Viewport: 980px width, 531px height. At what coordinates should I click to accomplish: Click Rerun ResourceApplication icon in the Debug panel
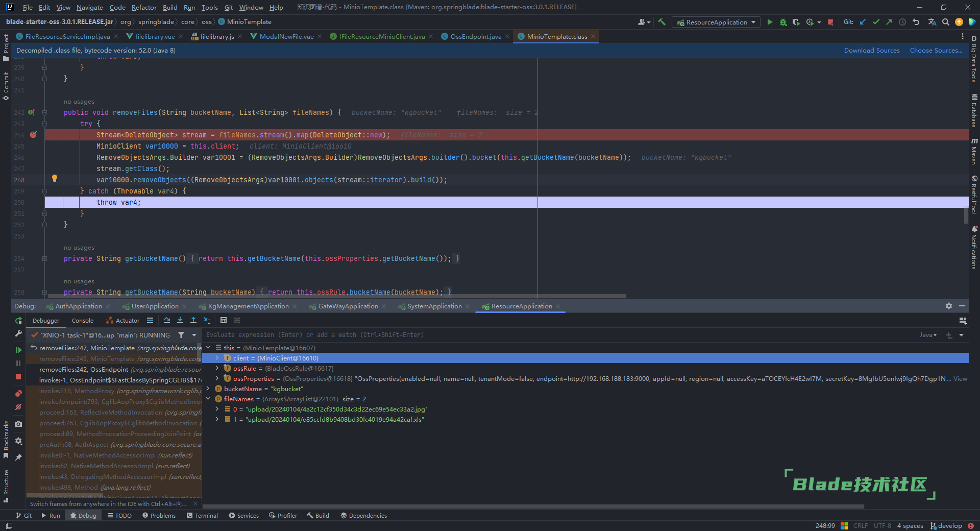[x=18, y=321]
